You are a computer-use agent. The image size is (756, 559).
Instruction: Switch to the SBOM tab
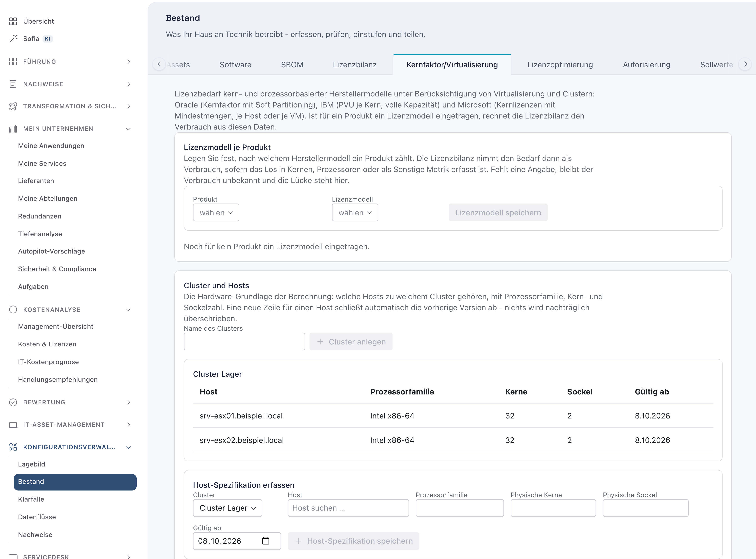(292, 65)
